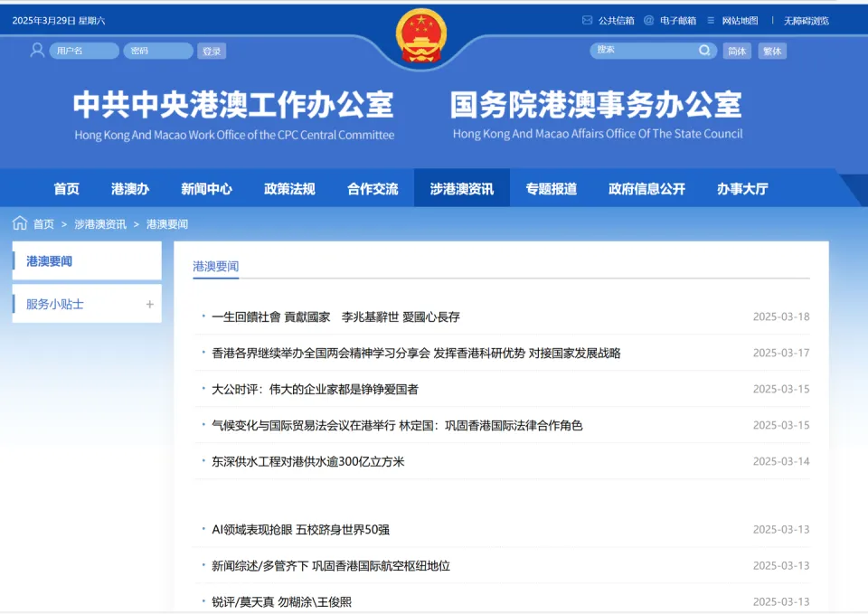Select 港澳要闻 in left sidebar
Viewport: 868px width, 614px height.
(x=50, y=261)
